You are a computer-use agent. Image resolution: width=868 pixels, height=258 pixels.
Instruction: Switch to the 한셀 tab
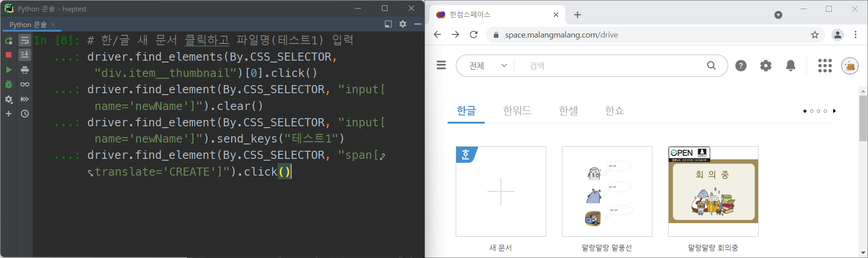coord(568,110)
